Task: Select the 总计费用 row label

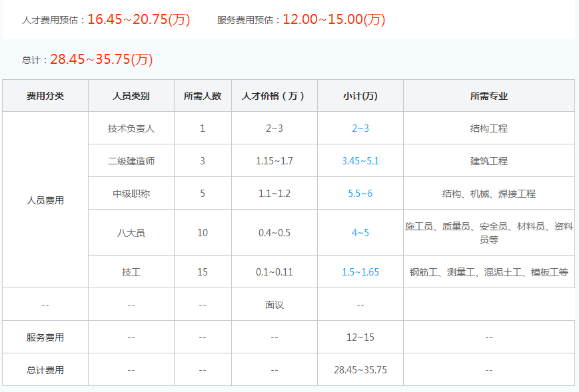Action: click(x=45, y=370)
